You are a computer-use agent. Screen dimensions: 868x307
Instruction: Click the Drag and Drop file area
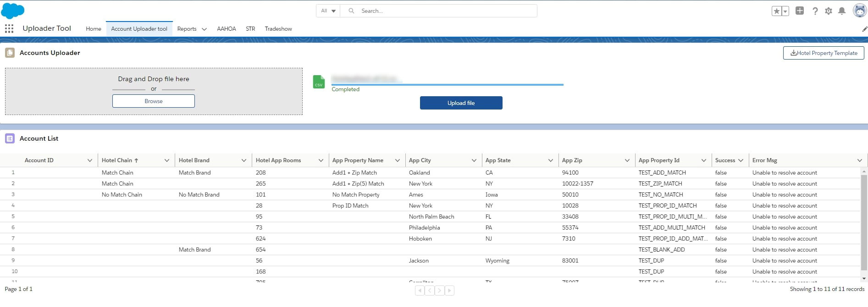154,91
